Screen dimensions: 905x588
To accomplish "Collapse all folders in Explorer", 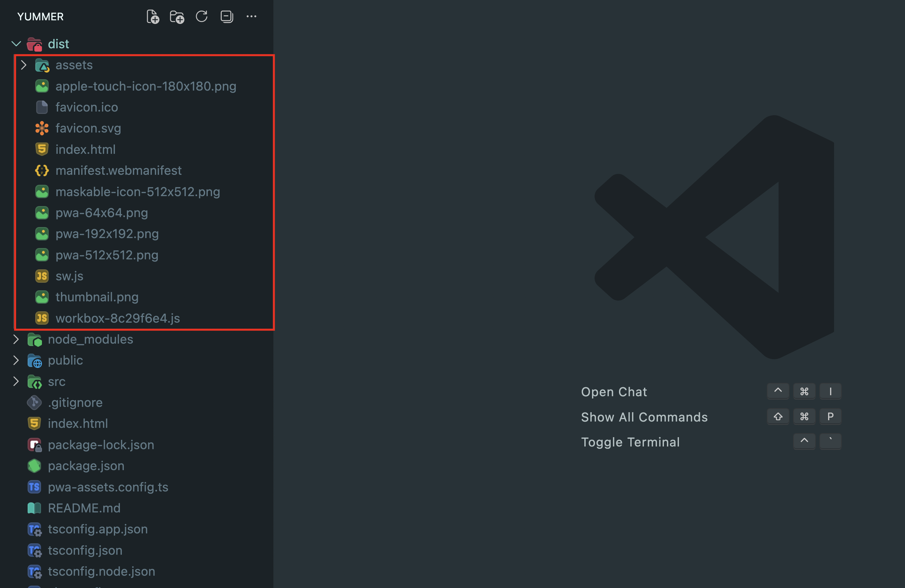I will coord(227,16).
